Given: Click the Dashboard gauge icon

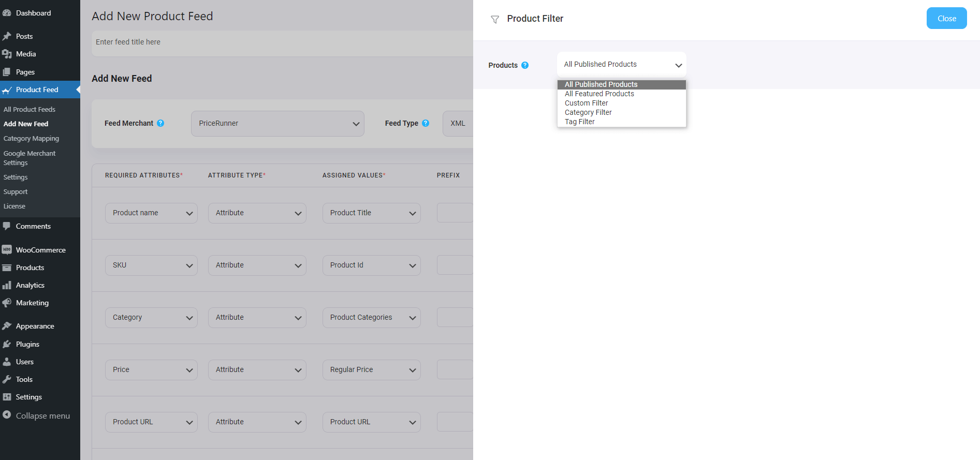Looking at the screenshot, I should [x=7, y=13].
